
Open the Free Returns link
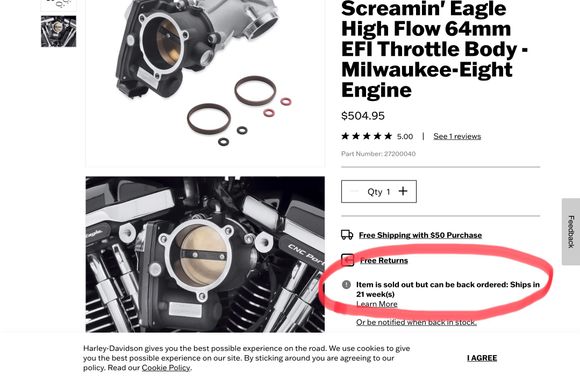384,261
